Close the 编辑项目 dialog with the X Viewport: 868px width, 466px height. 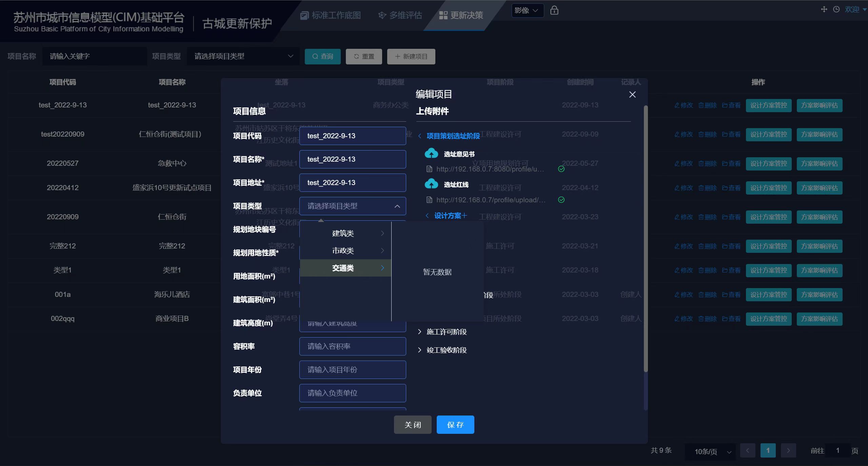pos(632,95)
